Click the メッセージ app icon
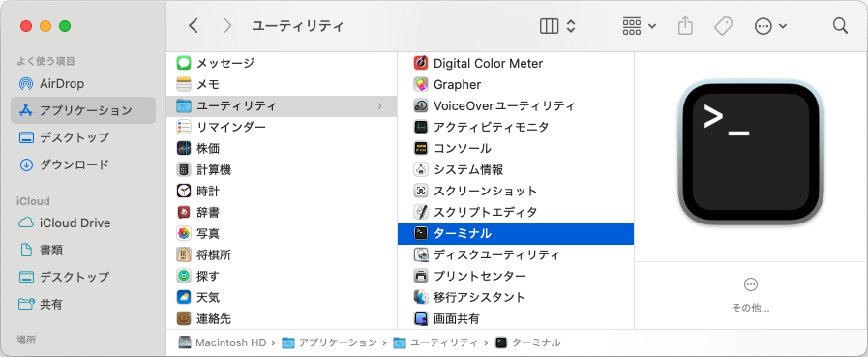 184,63
